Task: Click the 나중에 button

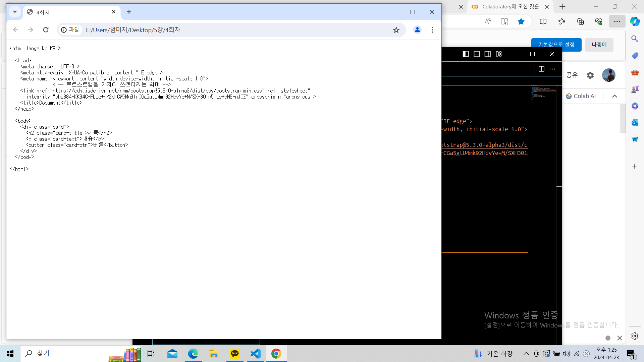Action: (x=599, y=45)
